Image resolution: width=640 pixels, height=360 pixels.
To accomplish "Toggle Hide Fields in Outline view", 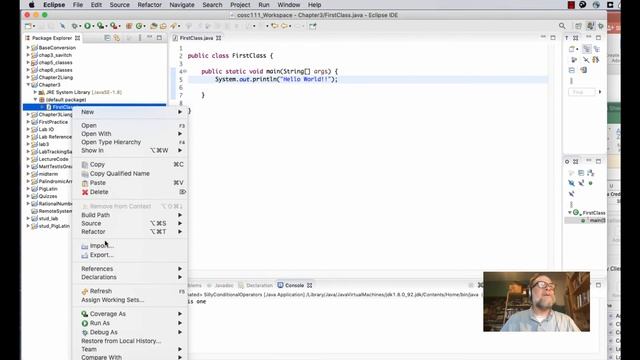I will click(571, 183).
